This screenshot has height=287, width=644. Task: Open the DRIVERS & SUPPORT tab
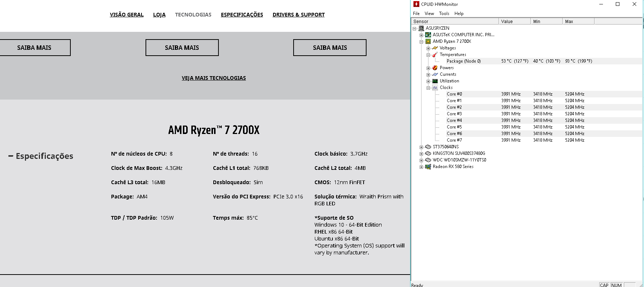(299, 15)
